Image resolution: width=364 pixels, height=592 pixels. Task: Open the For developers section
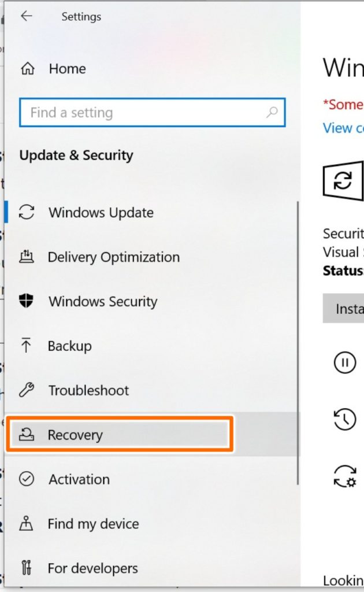point(92,568)
